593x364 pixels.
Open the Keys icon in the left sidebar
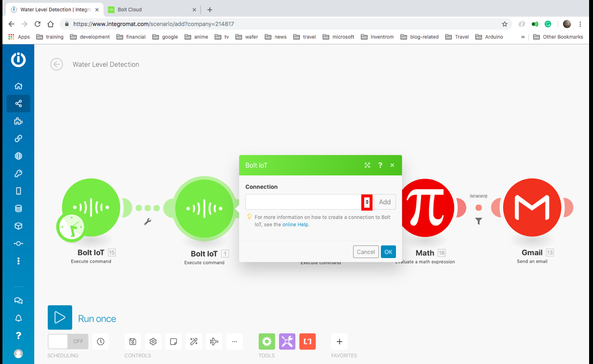[18, 173]
